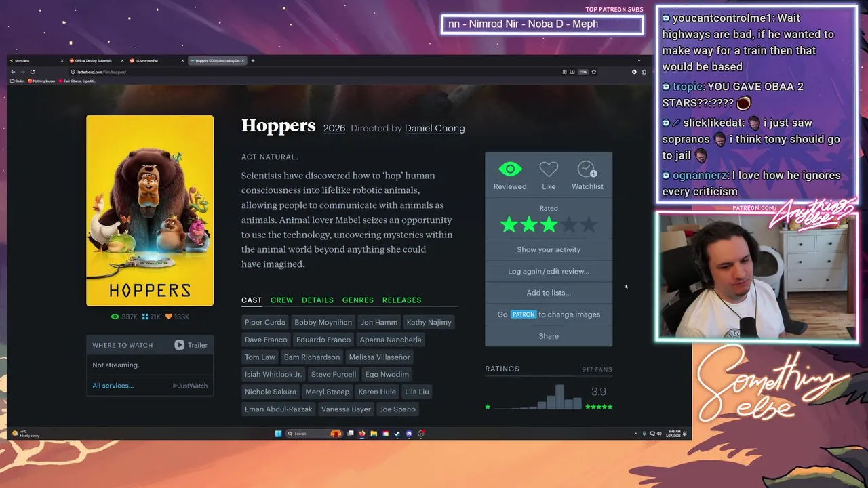This screenshot has width=868, height=488.
Task: Switch to the CREW tab
Action: tap(282, 300)
